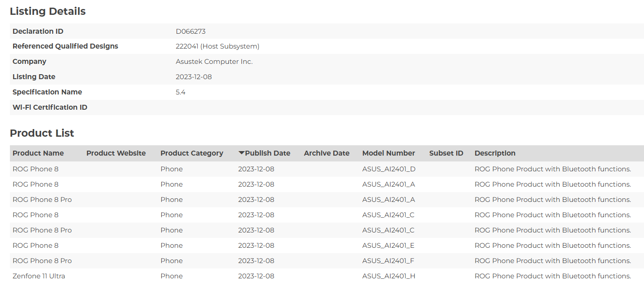The width and height of the screenshot is (644, 295).
Task: Select the description in the ASUS_AI2401_E row
Action: pos(553,246)
